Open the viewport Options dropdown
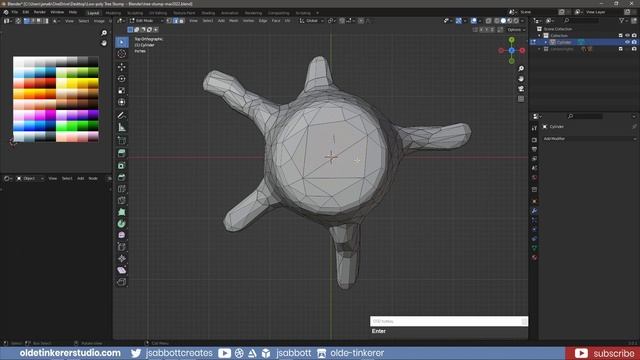 pyautogui.click(x=516, y=30)
